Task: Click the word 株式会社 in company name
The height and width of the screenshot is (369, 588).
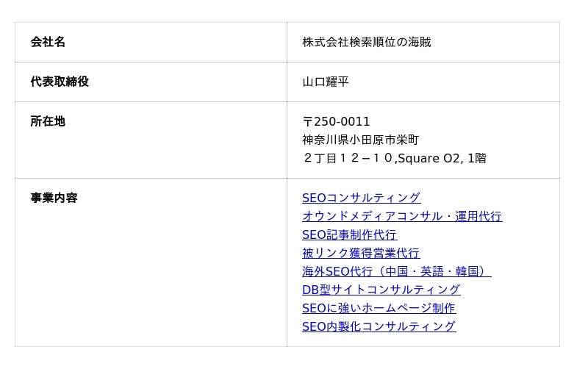Action: point(326,42)
